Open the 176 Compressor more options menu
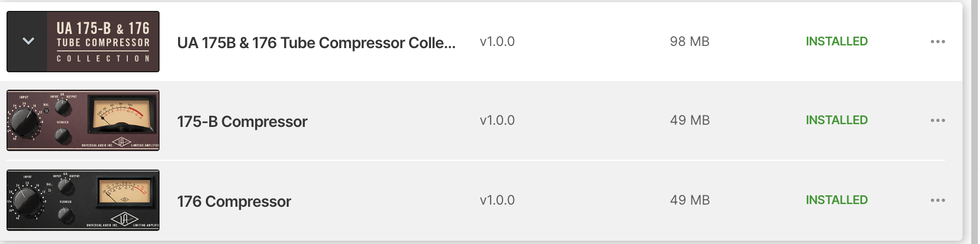 (937, 200)
